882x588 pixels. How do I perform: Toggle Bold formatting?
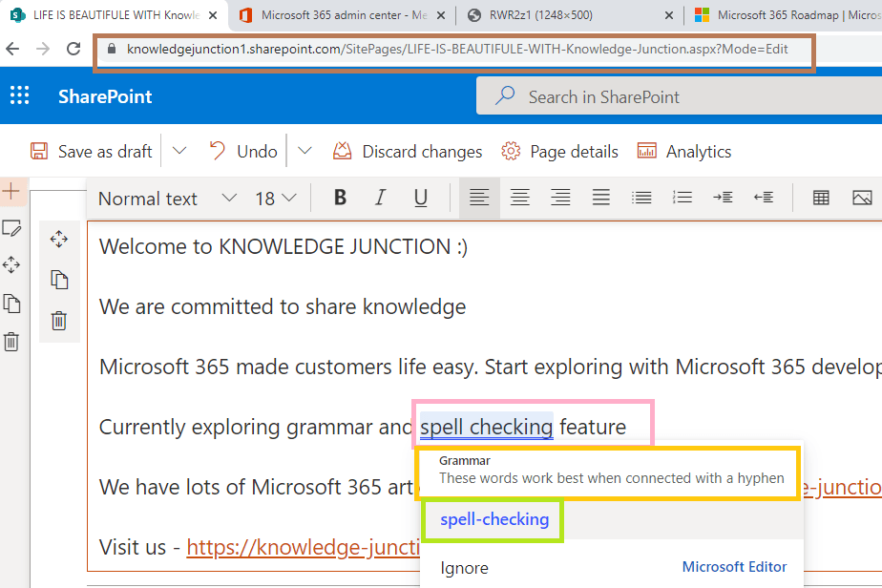click(x=340, y=198)
